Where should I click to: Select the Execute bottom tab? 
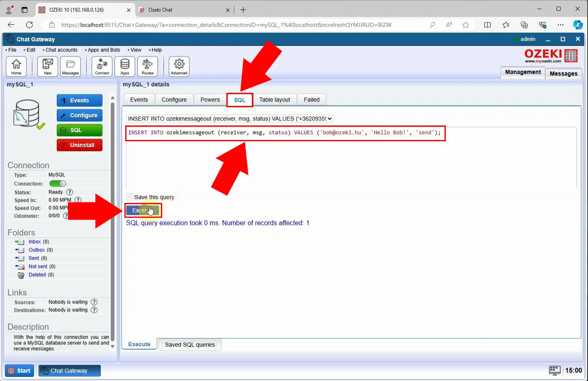click(139, 344)
